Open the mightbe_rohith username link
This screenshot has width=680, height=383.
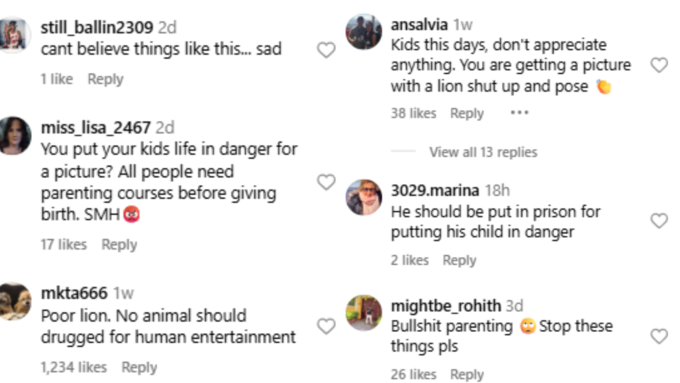click(446, 306)
